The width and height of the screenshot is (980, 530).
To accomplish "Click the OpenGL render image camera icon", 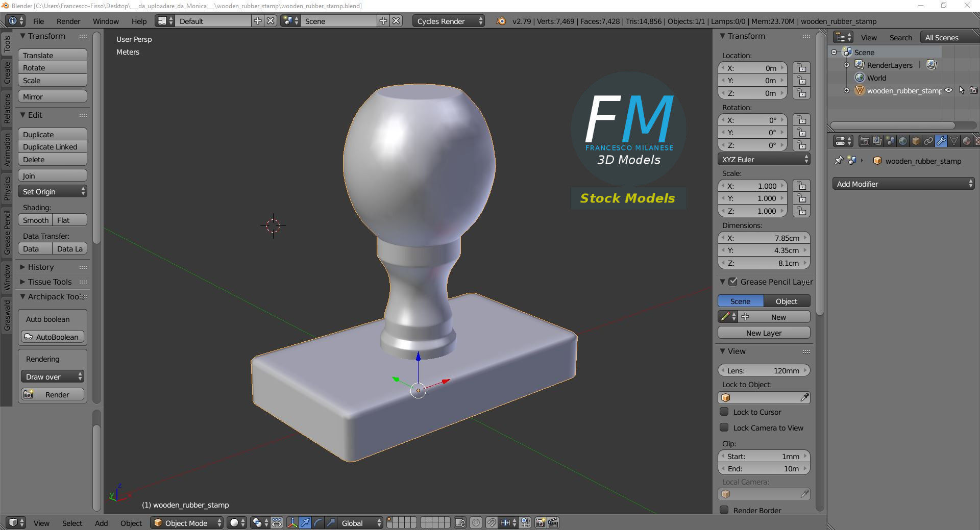I will 540,523.
